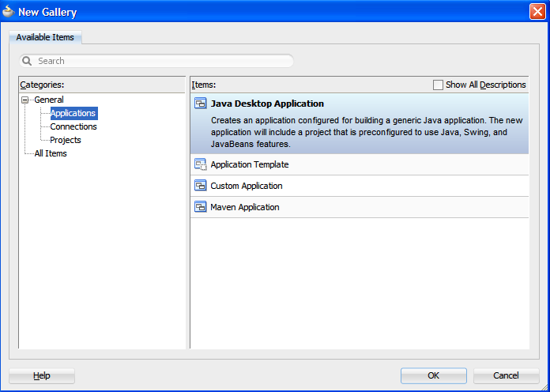The height and width of the screenshot is (392, 550).
Task: Select Application Template item text
Action: click(250, 164)
